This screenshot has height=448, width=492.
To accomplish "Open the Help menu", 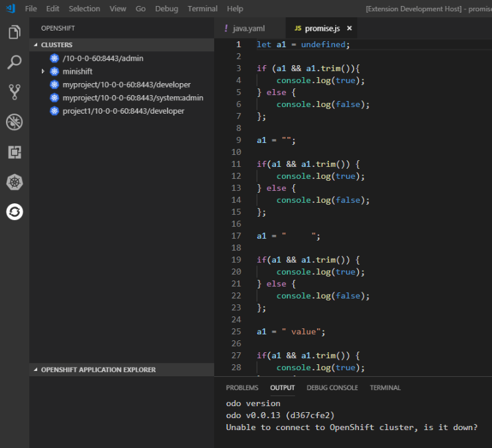I will 235,9.
